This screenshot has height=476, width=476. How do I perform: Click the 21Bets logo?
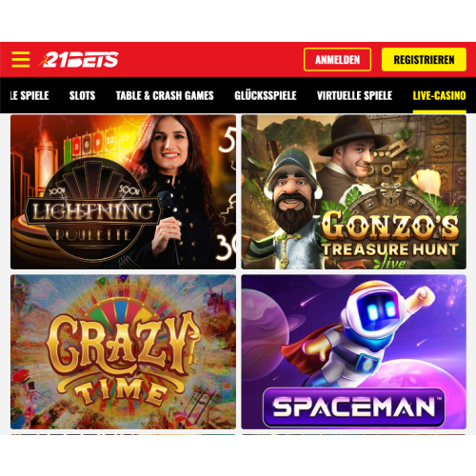click(x=78, y=59)
